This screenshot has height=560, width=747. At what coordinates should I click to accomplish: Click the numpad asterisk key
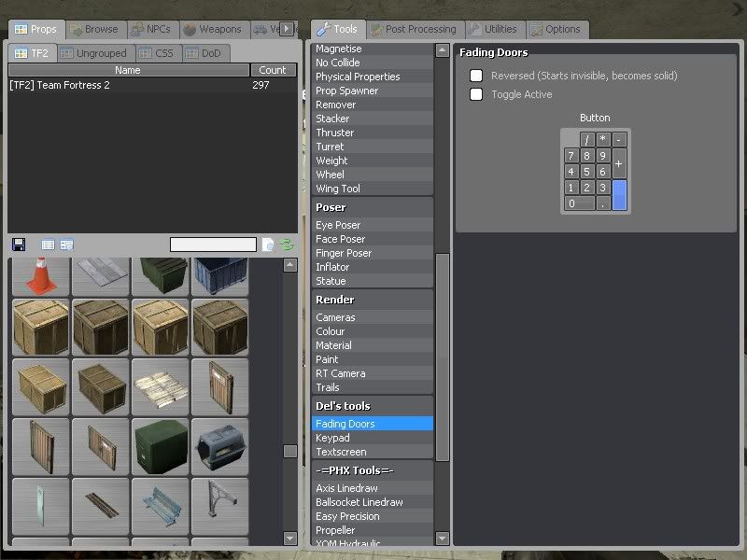(602, 139)
